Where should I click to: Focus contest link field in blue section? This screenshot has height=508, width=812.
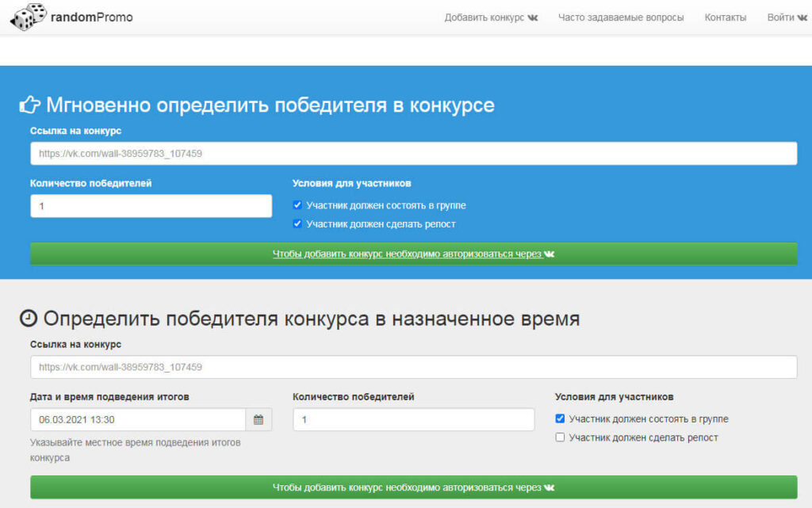413,154
